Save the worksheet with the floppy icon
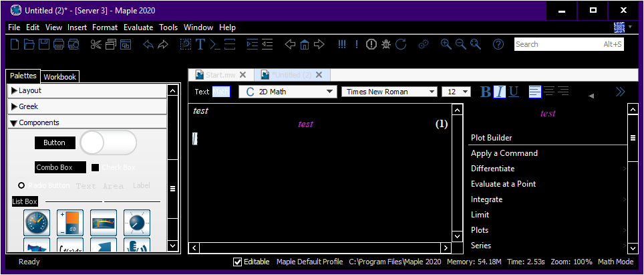Image resolution: width=644 pixels, height=275 pixels. (x=44, y=44)
